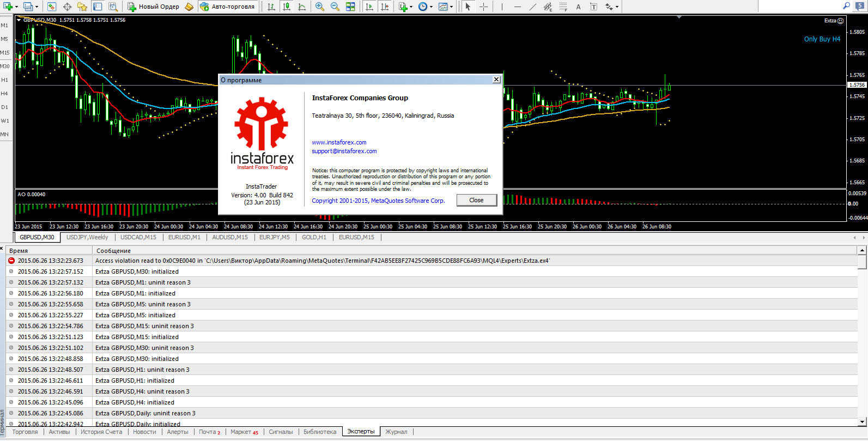Tile chart windows

click(x=350, y=7)
